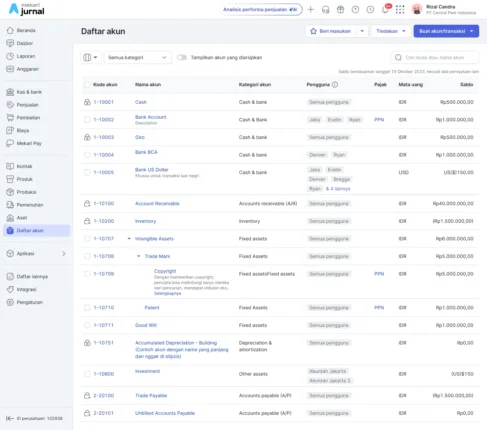The width and height of the screenshot is (487, 430).
Task: Click the info icon beside Pengguna
Action: (x=335, y=85)
